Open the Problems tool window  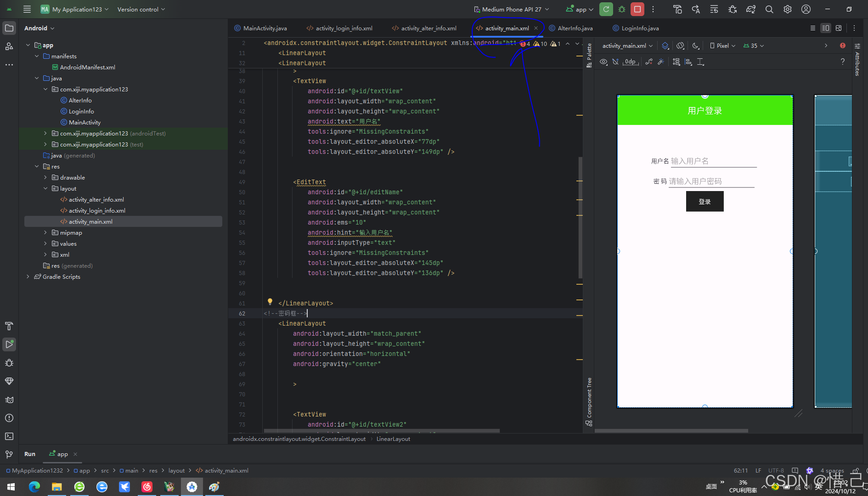pyautogui.click(x=9, y=418)
